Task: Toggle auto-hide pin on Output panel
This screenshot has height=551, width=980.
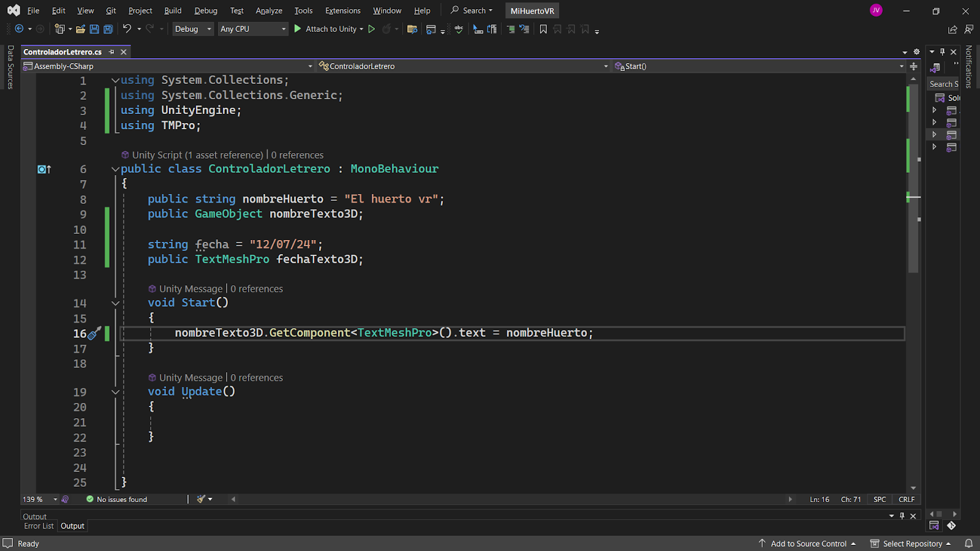Action: pos(902,516)
